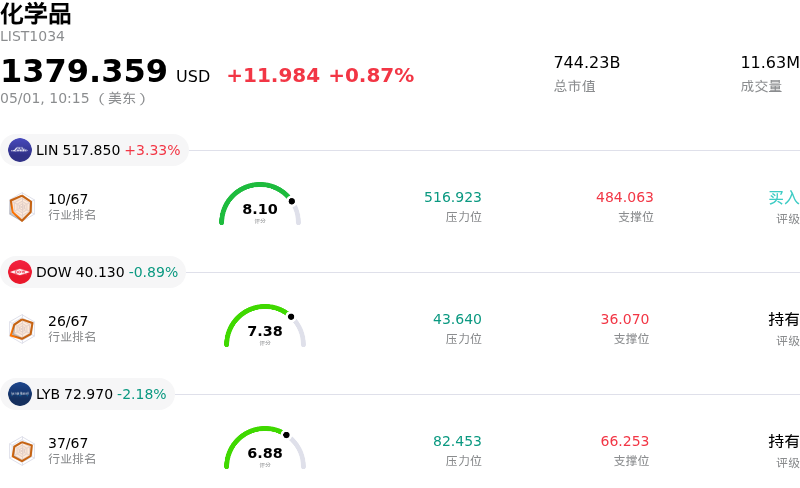This screenshot has height=488, width=800.
Task: Click the LYB 6.88 score gauge
Action: (x=265, y=448)
